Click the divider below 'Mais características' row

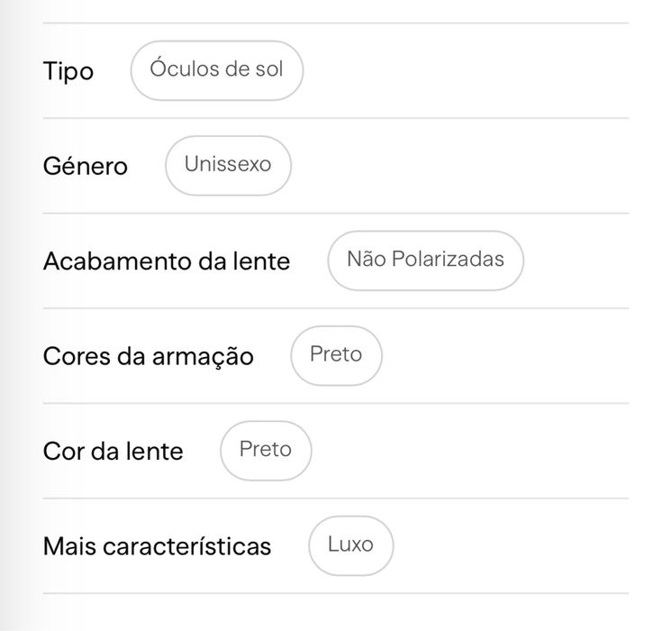click(336, 594)
